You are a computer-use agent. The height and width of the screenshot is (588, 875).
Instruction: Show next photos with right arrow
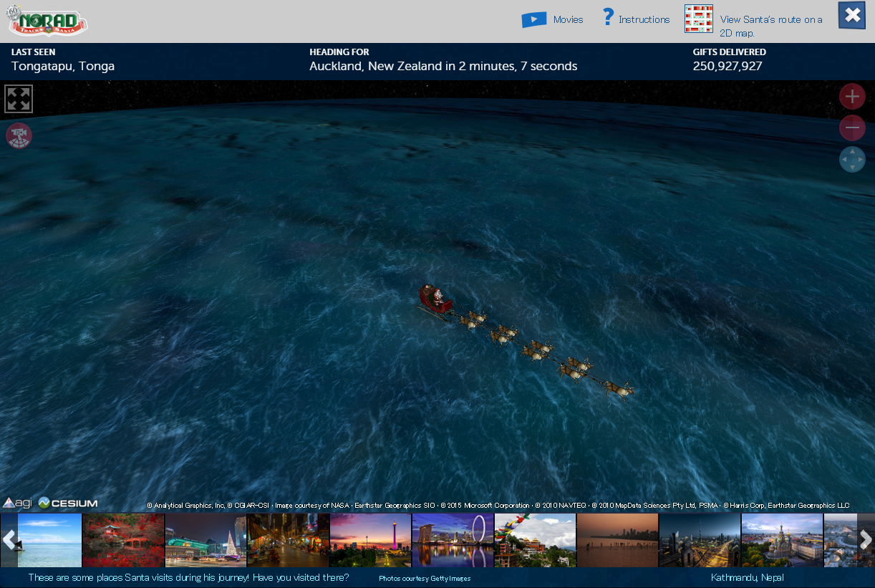[866, 540]
